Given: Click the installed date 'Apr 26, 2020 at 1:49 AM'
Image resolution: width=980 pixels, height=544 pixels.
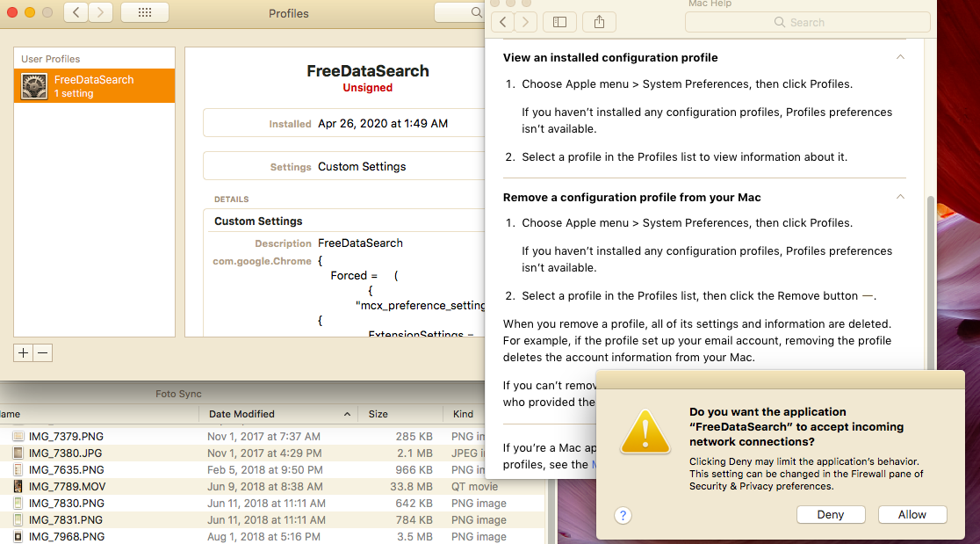Looking at the screenshot, I should click(383, 123).
